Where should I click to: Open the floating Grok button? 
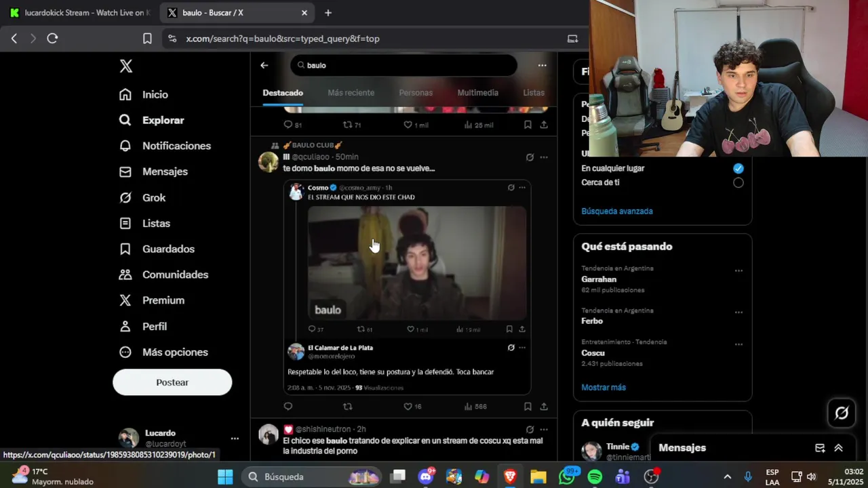842,413
